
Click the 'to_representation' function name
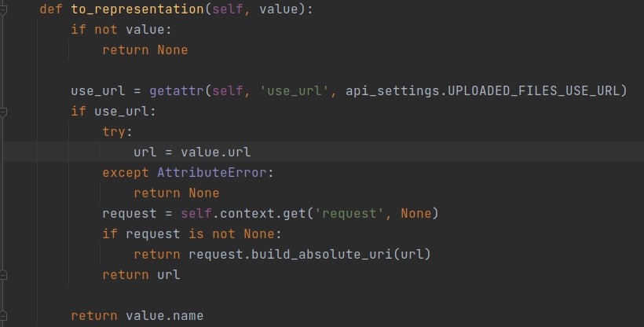click(137, 9)
